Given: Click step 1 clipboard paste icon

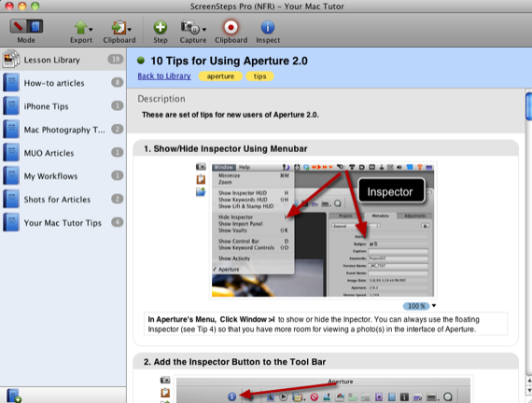Looking at the screenshot, I should tap(201, 179).
